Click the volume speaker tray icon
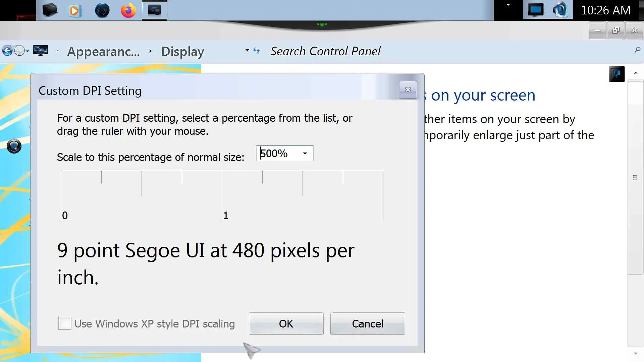The width and height of the screenshot is (644, 362). 560,10
